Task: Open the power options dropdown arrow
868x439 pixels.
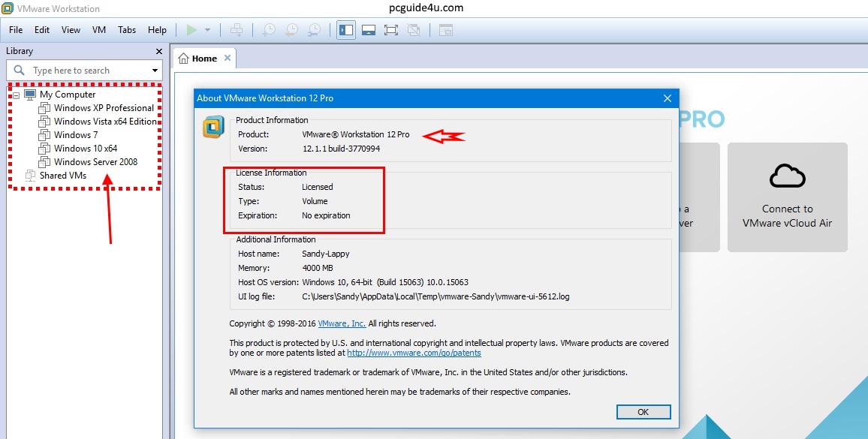Action: click(x=207, y=30)
